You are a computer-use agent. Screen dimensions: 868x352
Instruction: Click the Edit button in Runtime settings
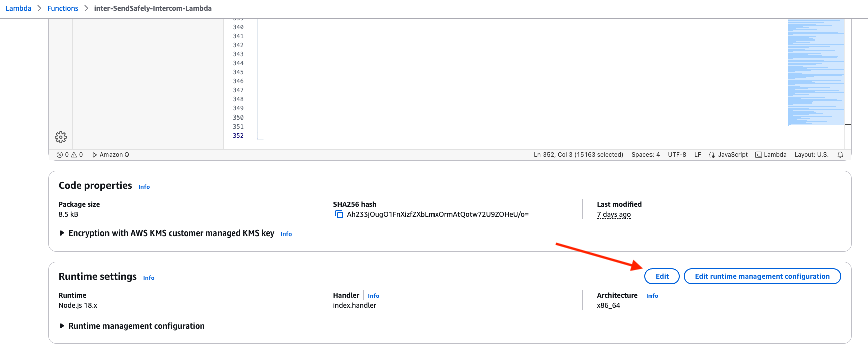662,276
